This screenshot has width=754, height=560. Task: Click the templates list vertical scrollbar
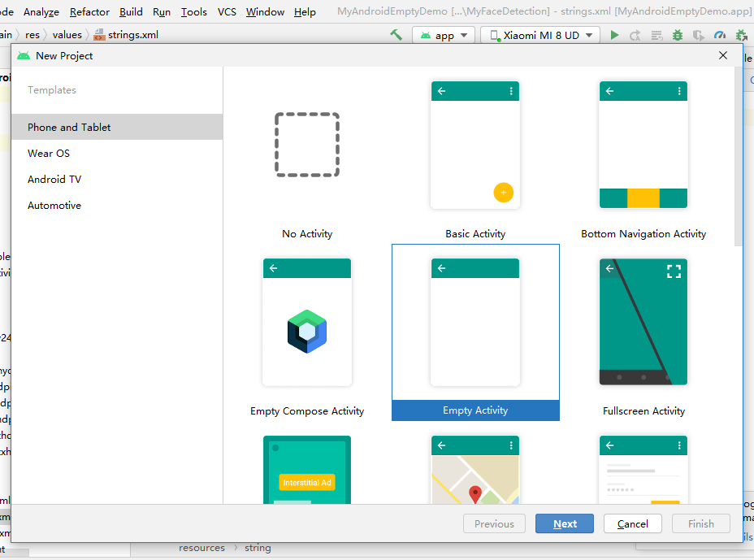click(739, 157)
